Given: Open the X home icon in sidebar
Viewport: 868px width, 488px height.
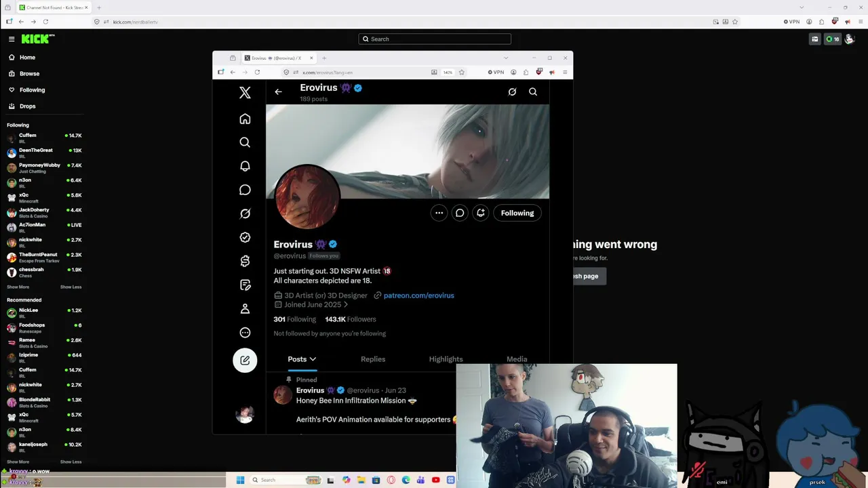Looking at the screenshot, I should (x=245, y=119).
